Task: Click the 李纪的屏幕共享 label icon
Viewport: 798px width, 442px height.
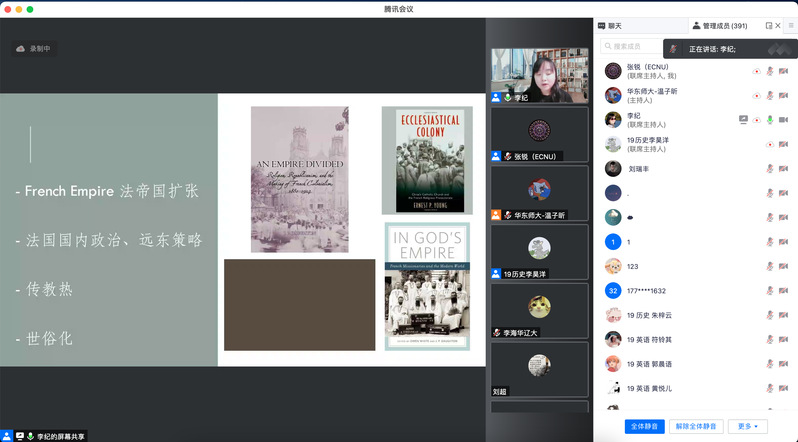Action: point(20,436)
